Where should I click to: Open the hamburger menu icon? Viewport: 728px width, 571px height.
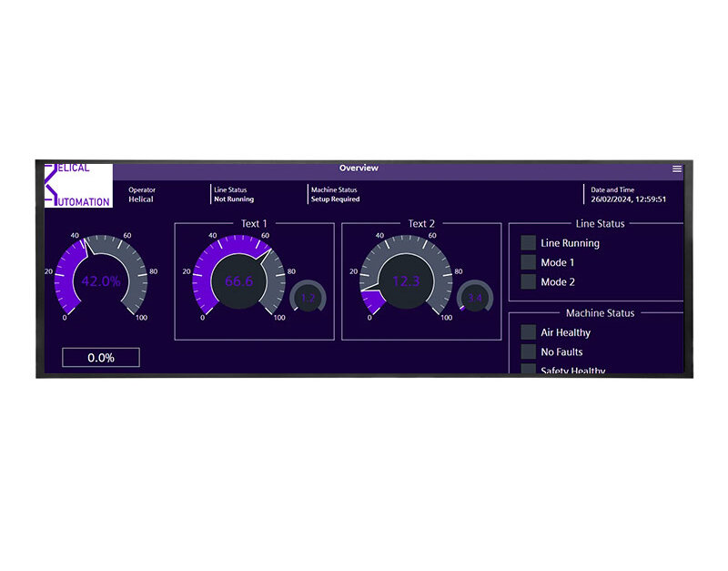(677, 168)
